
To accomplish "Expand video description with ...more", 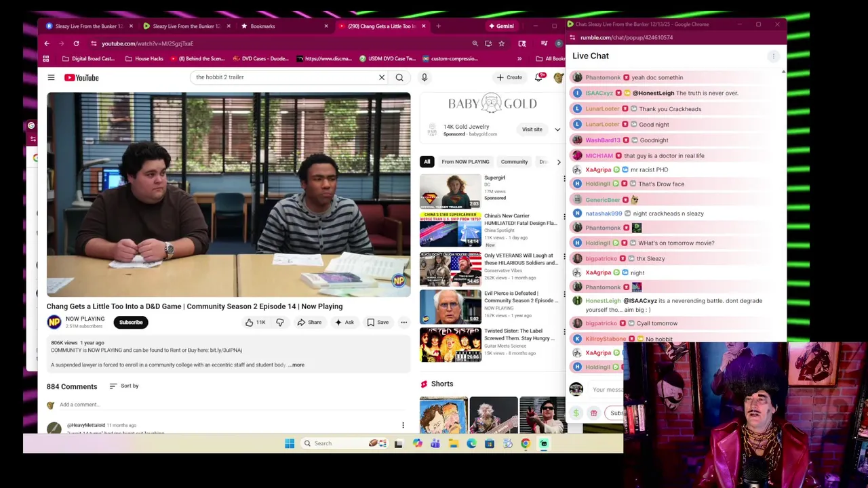I will 298,365.
